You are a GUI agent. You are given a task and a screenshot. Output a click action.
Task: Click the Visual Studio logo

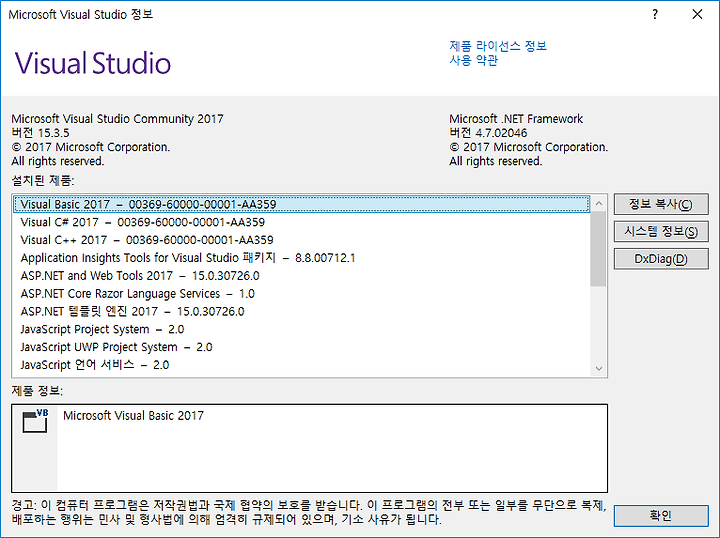pyautogui.click(x=93, y=63)
